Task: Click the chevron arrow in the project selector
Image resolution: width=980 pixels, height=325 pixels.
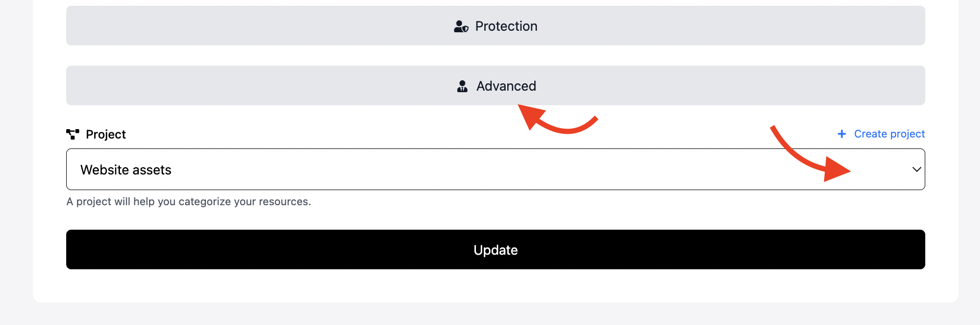Action: point(916,169)
